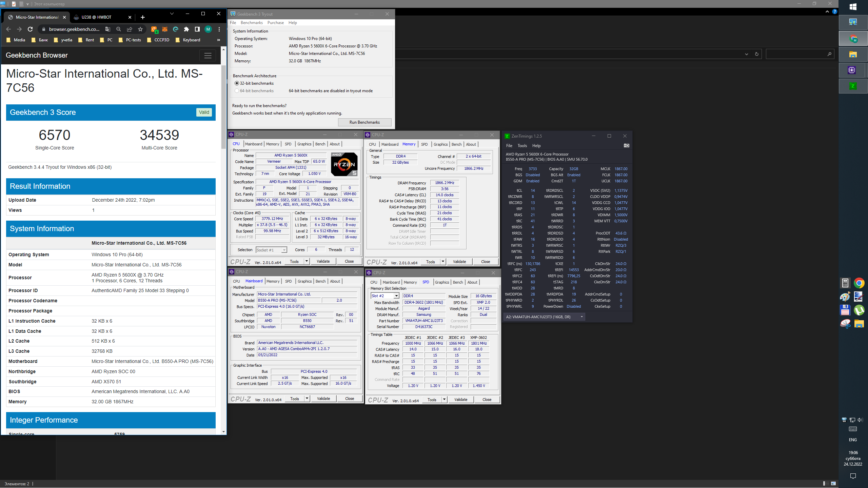The height and width of the screenshot is (488, 868).
Task: Expand Tools arrow in CPU-Z SPD window
Action: tap(444, 400)
